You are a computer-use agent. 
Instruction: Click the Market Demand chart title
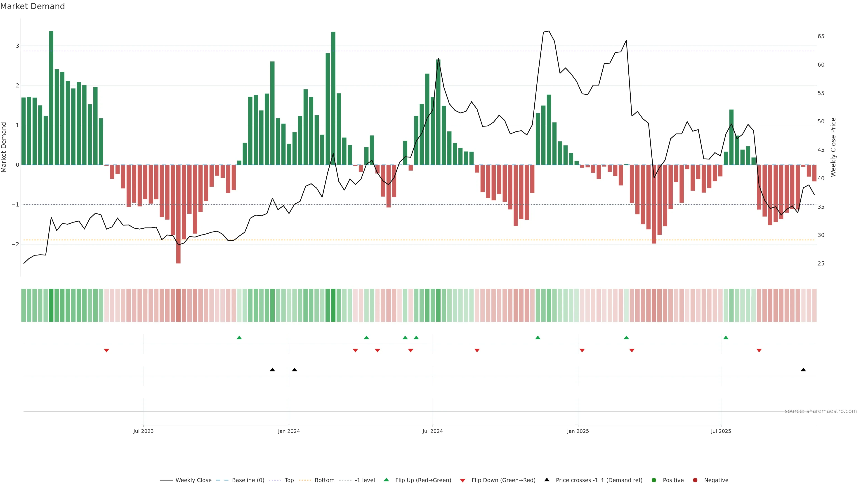[x=32, y=6]
